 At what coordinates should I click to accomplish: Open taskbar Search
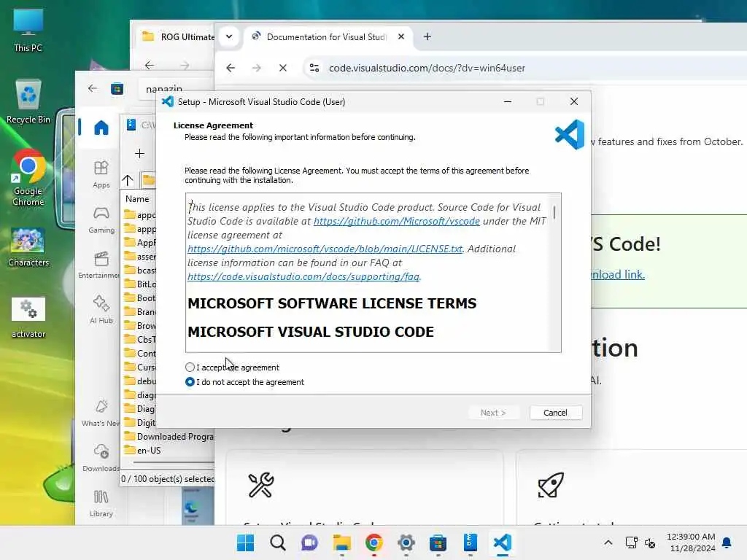278,542
